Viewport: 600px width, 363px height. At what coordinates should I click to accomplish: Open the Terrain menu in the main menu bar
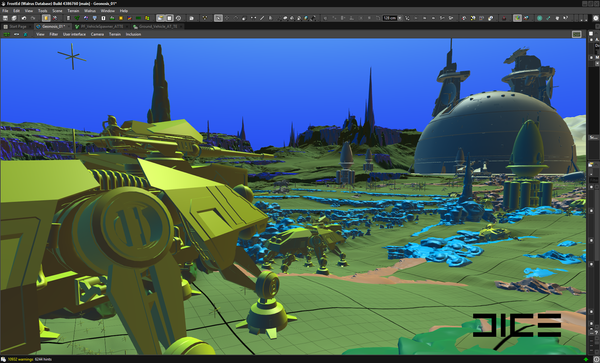[73, 11]
